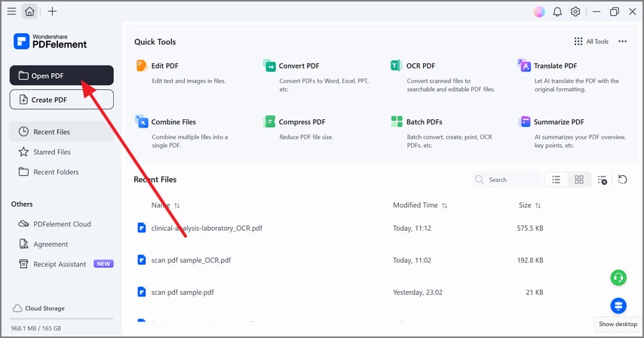Screen dimensions: 644x338
Task: Open Recent Folders in sidebar
Action: point(56,172)
